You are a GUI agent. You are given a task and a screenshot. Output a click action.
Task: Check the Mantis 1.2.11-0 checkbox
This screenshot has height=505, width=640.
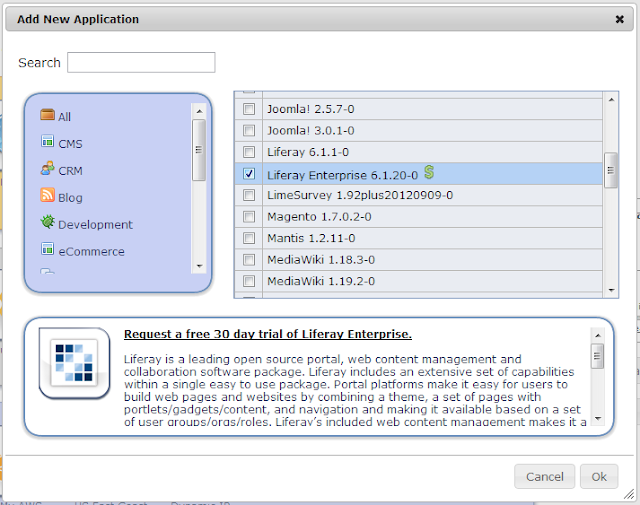pos(249,238)
